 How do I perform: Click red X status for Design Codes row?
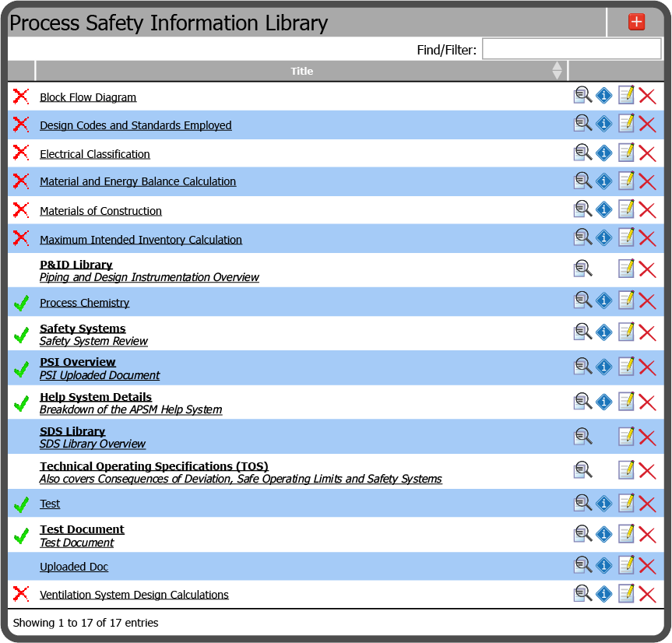pos(21,125)
